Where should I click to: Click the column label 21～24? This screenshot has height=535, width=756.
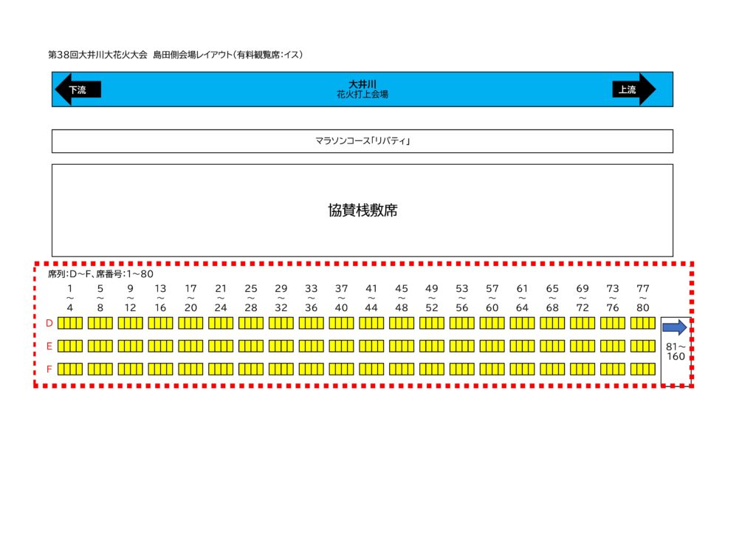coord(221,298)
